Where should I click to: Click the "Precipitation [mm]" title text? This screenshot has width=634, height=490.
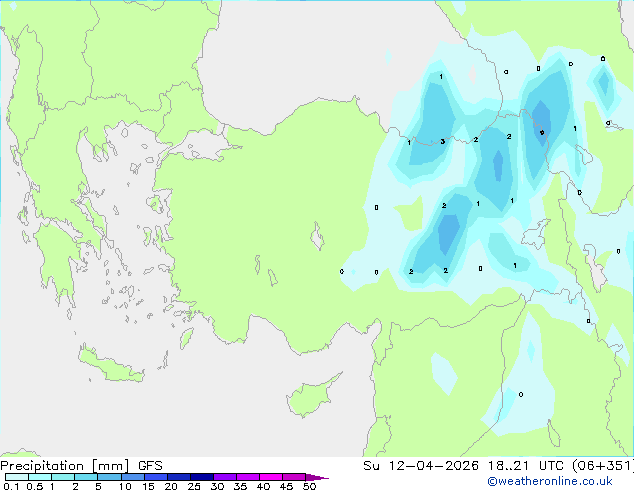(x=65, y=466)
